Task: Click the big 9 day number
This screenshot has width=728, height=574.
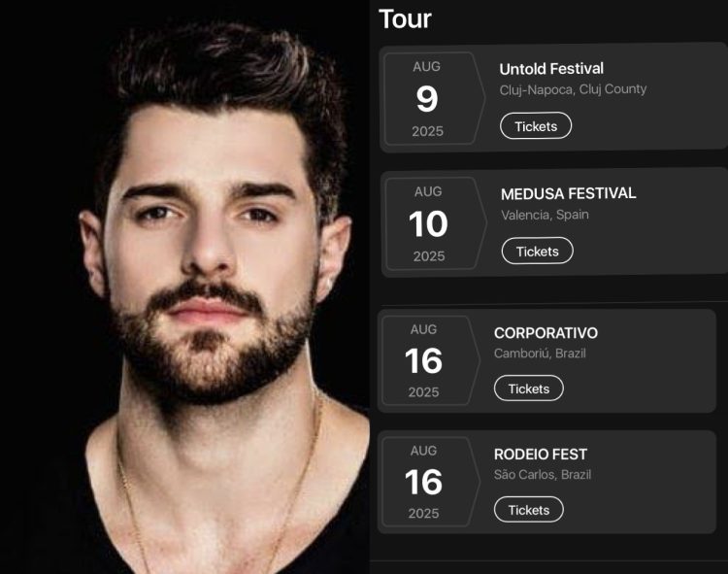Action: point(427,99)
